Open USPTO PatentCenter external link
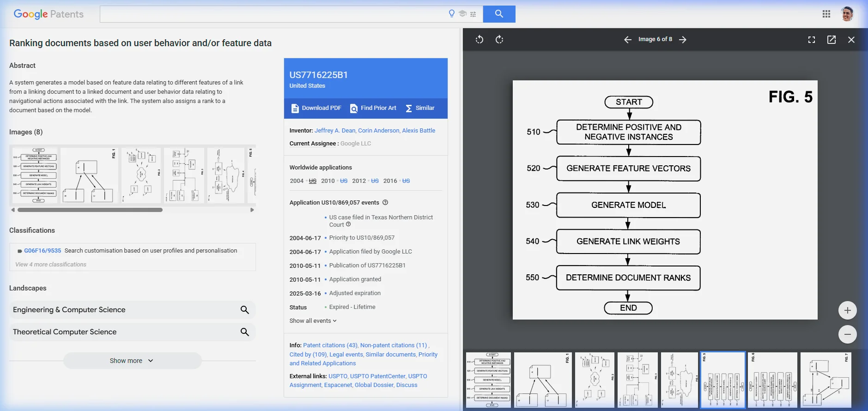The image size is (868, 411). point(377,376)
